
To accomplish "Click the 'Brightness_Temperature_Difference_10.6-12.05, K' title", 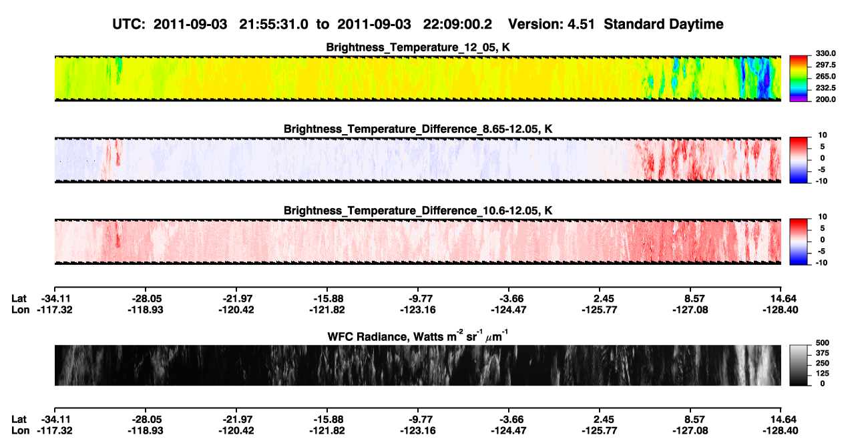I will [418, 210].
